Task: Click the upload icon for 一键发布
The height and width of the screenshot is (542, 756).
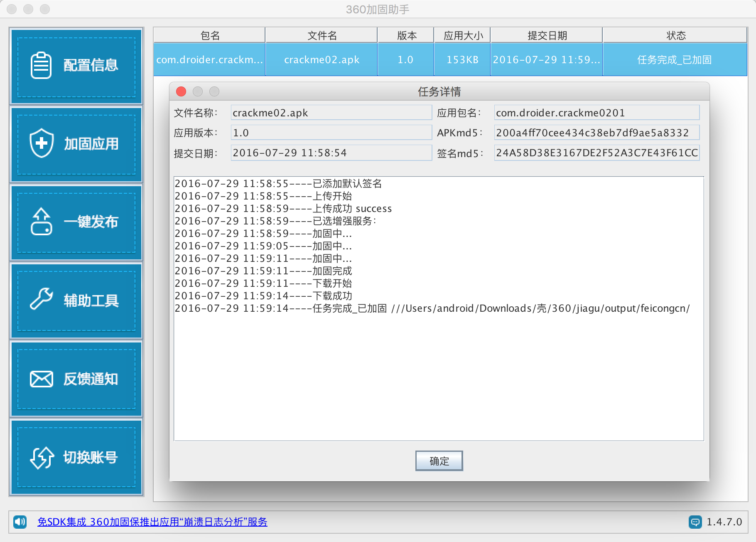Action: point(41,222)
